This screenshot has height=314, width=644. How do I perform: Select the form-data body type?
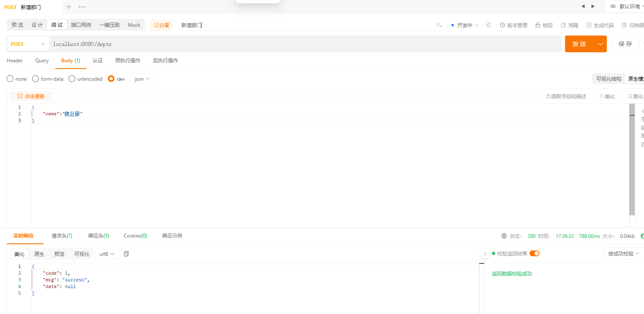tap(47, 79)
